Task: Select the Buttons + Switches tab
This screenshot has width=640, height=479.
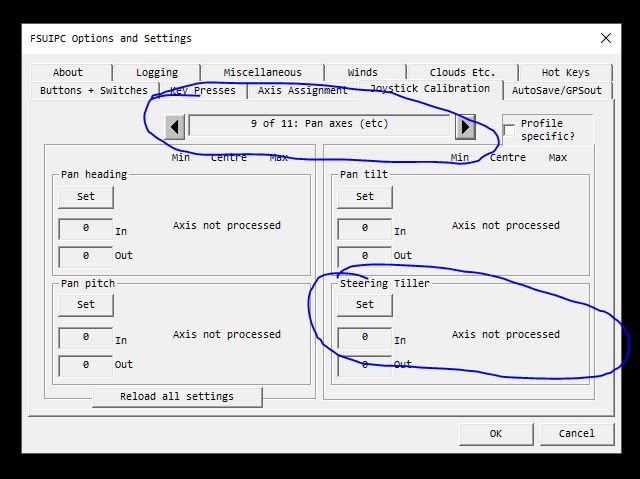Action: (x=94, y=90)
